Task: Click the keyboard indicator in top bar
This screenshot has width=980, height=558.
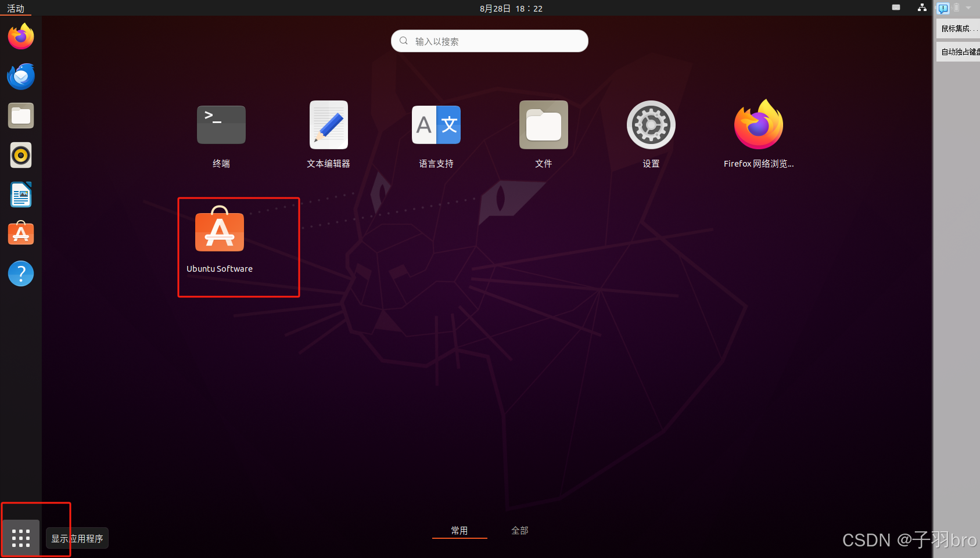Action: pyautogui.click(x=896, y=8)
